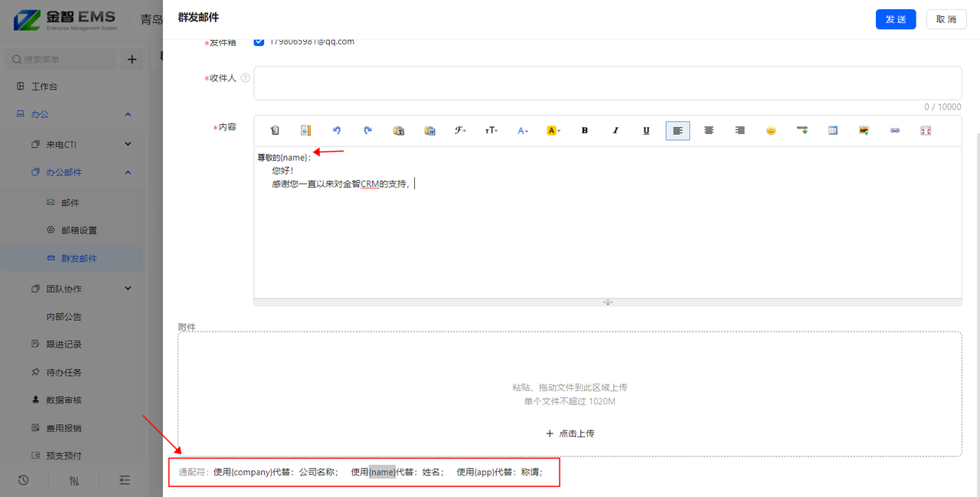
Task: Click the paste as plain text icon
Action: [x=398, y=131]
